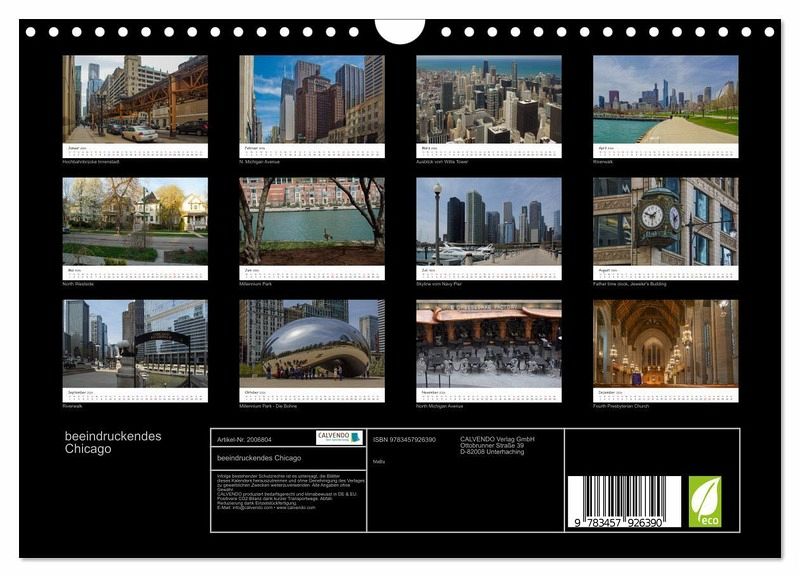Open the November terrace with chairs photo
The height and width of the screenshot is (577, 800).
[489, 343]
